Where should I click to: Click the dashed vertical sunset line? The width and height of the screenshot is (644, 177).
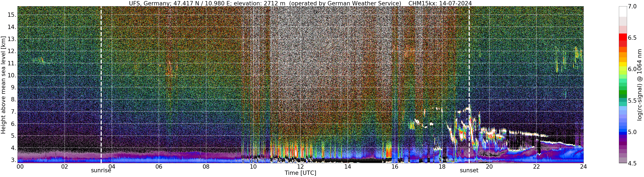(469, 85)
